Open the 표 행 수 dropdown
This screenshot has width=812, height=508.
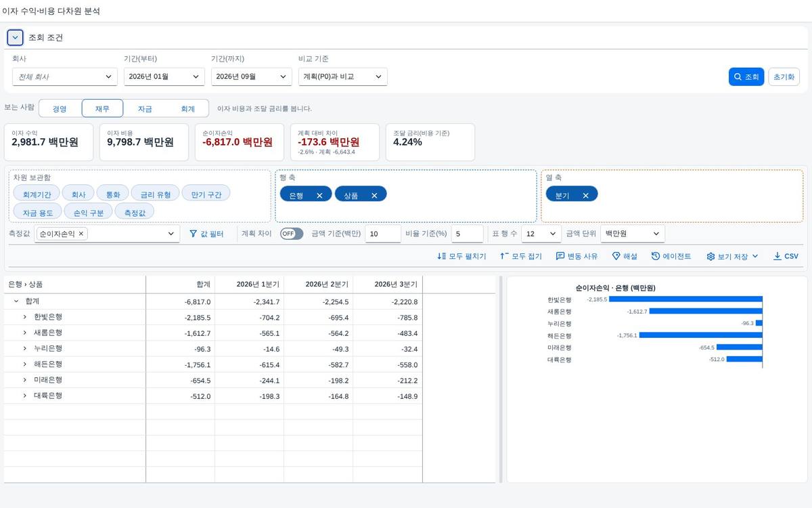[541, 234]
